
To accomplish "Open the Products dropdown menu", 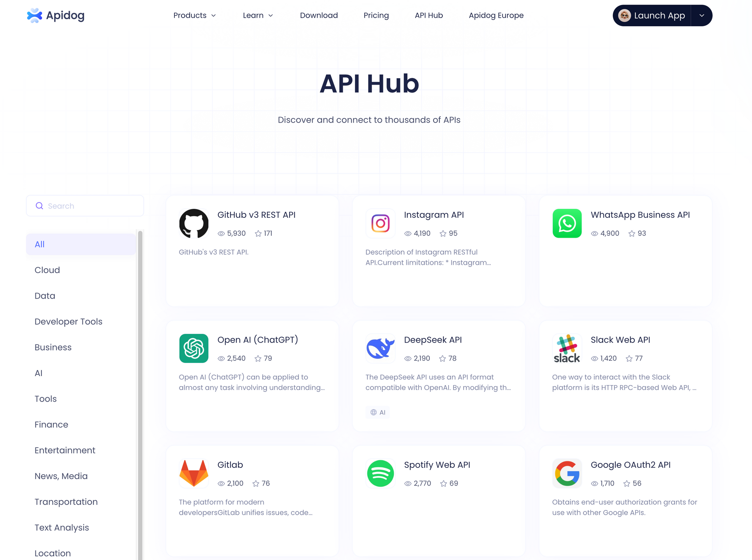I will [194, 15].
